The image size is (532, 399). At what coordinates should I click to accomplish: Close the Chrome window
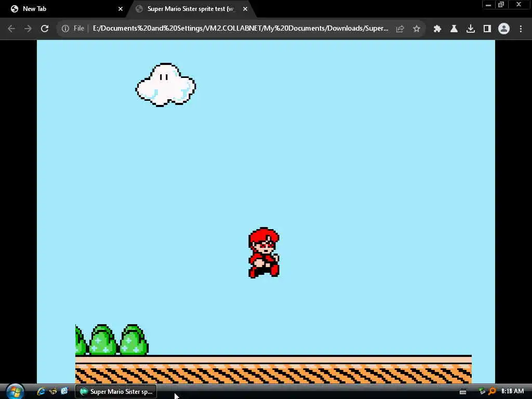tap(519, 5)
